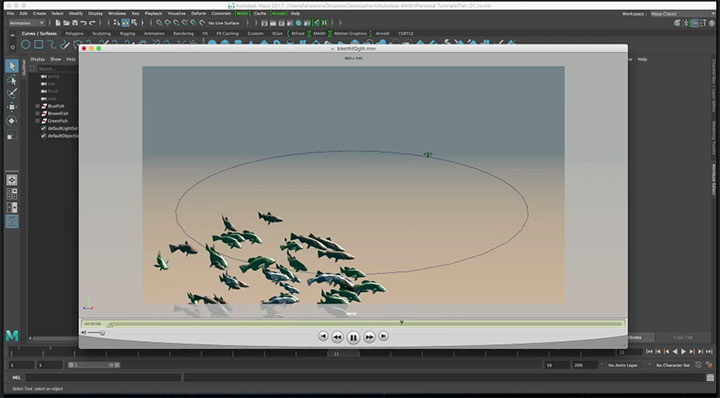The width and height of the screenshot is (720, 398).
Task: Activate the Lasso Select tool
Action: (x=12, y=80)
